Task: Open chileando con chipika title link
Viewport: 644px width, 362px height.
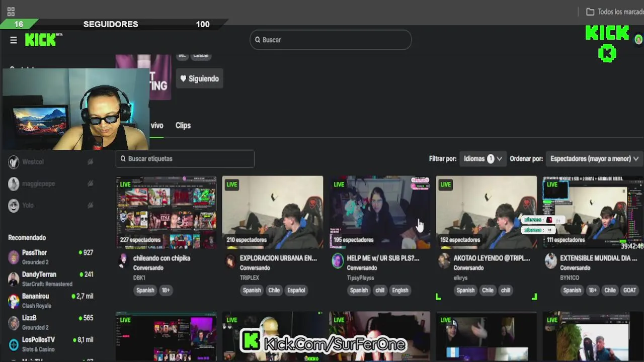Action: tap(162, 258)
